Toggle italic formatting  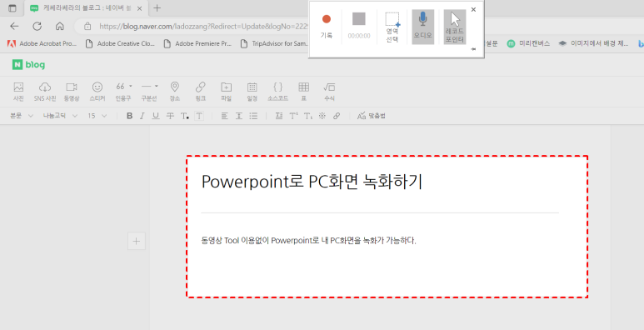pos(142,116)
